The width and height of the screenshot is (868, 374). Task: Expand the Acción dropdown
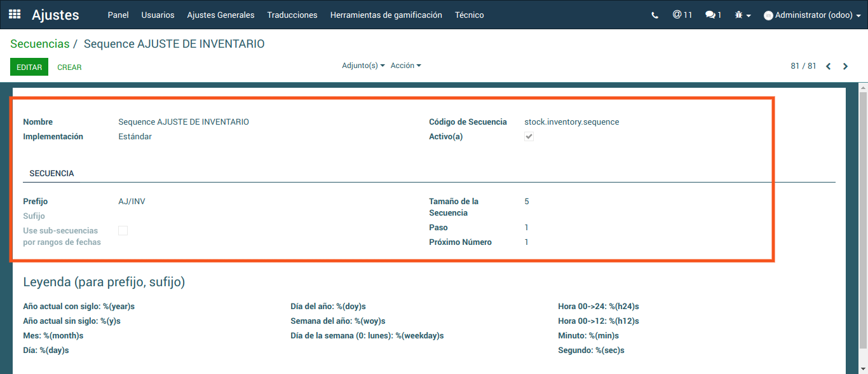pos(405,66)
